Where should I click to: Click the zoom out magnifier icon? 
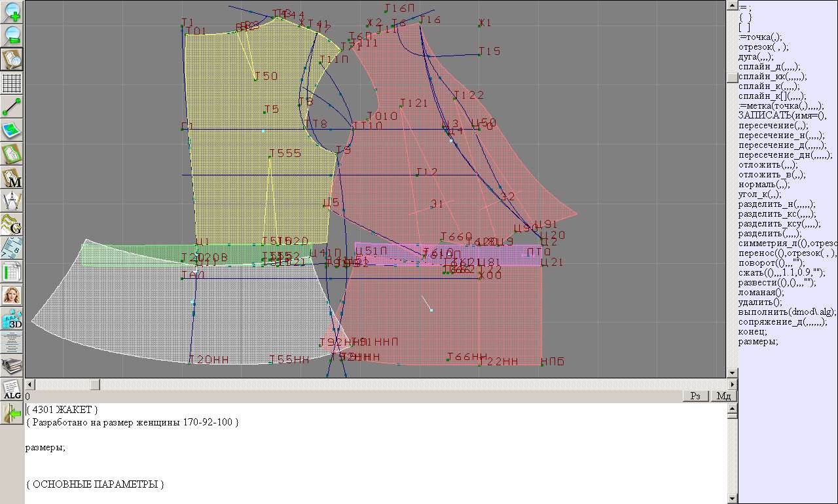tap(12, 36)
